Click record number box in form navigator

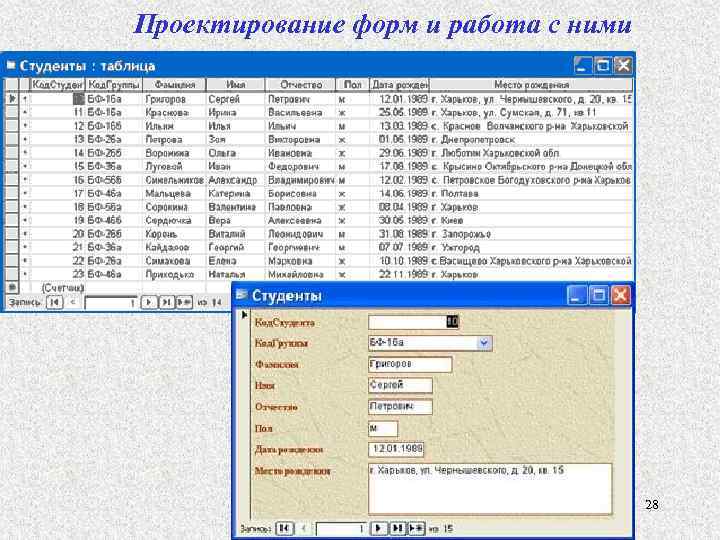pos(342,528)
